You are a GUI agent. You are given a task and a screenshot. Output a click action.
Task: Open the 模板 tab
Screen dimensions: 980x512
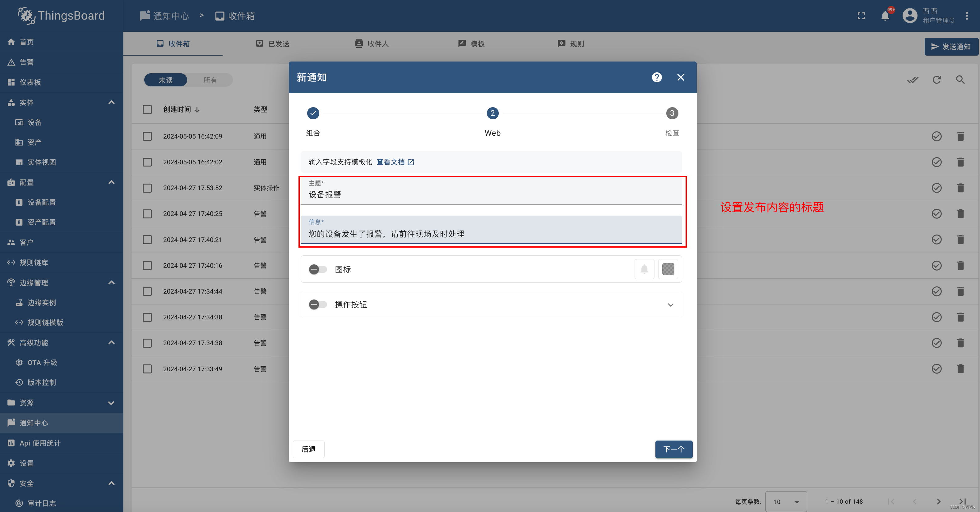(x=471, y=44)
